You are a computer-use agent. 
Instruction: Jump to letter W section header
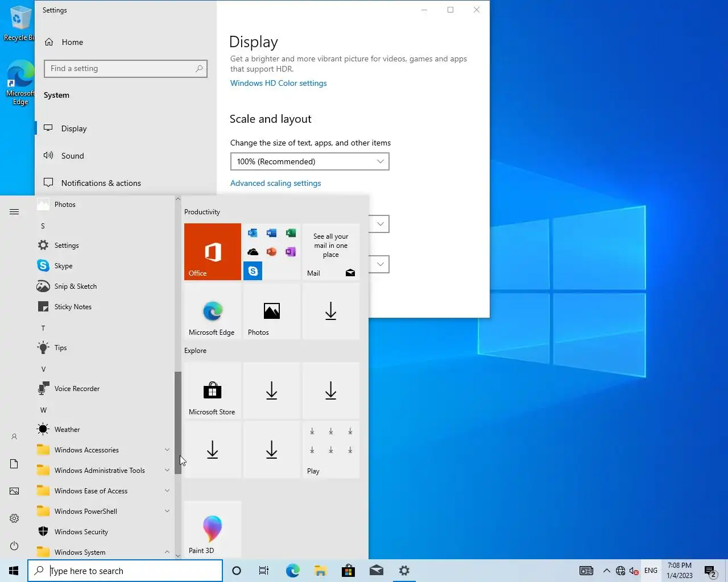(43, 410)
